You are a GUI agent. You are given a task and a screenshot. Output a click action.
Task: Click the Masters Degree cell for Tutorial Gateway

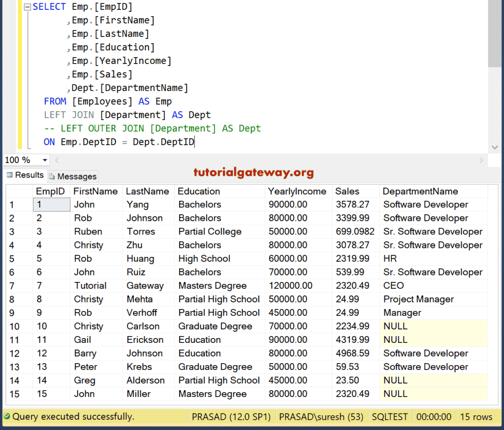[x=212, y=286]
